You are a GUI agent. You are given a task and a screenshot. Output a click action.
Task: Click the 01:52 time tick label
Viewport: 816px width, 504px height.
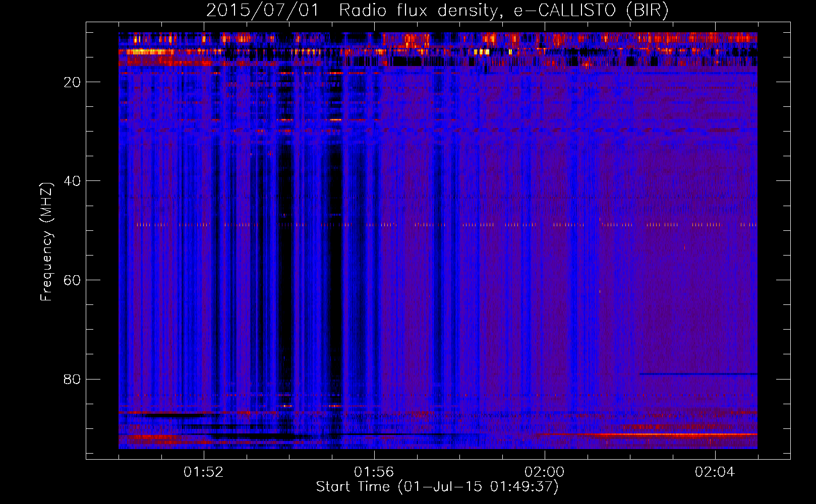coord(204,472)
